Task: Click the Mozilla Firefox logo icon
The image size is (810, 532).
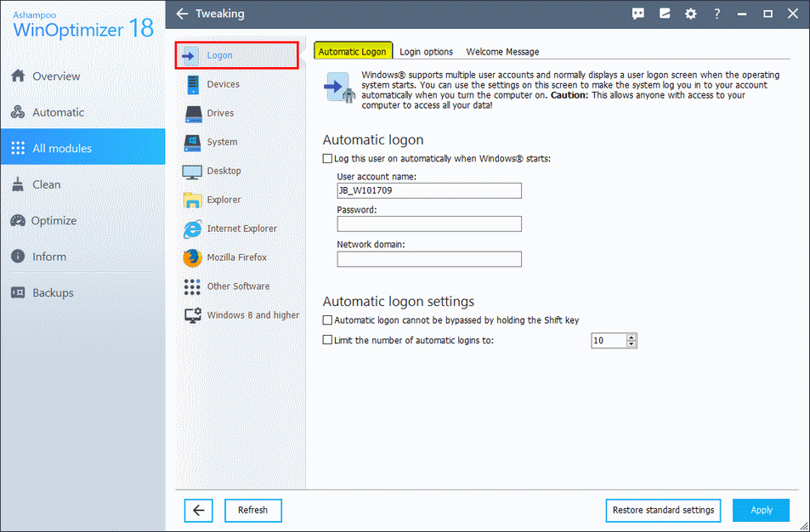Action: click(x=192, y=258)
